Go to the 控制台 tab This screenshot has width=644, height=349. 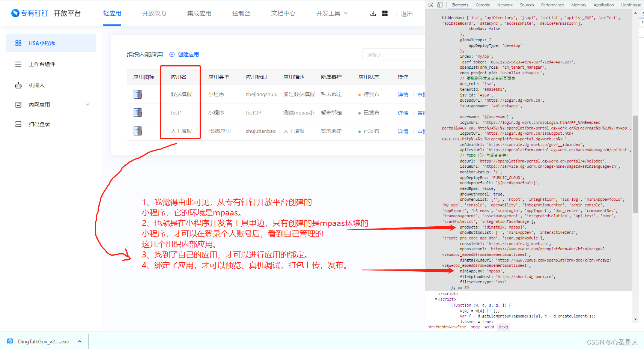(241, 14)
